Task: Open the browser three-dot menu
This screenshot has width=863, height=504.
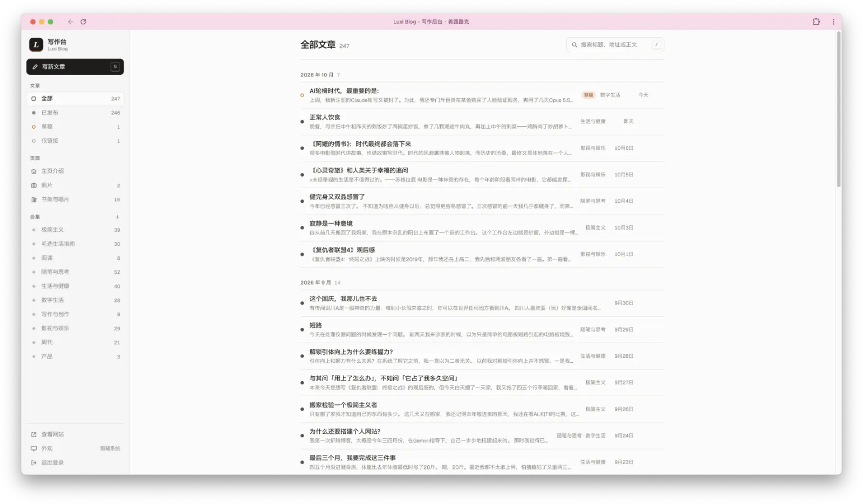Action: 833,22
